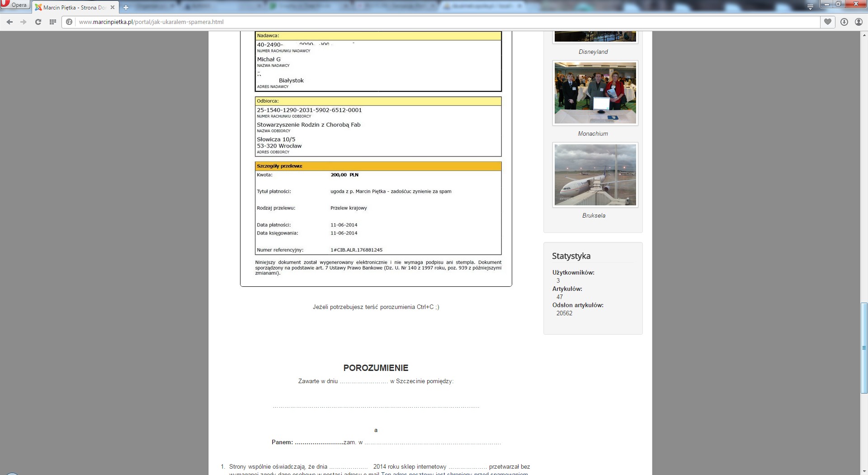Click the Artykułów count 47
The width and height of the screenshot is (868, 475).
560,297
